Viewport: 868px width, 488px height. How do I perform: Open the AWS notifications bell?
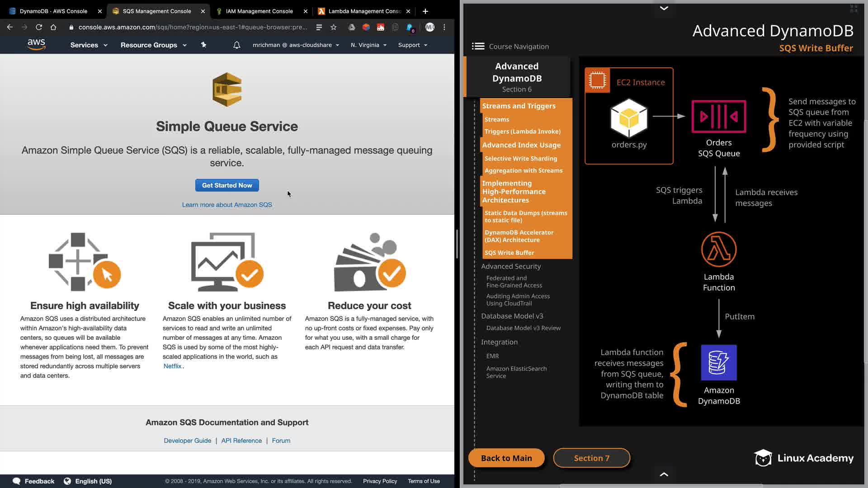(236, 45)
